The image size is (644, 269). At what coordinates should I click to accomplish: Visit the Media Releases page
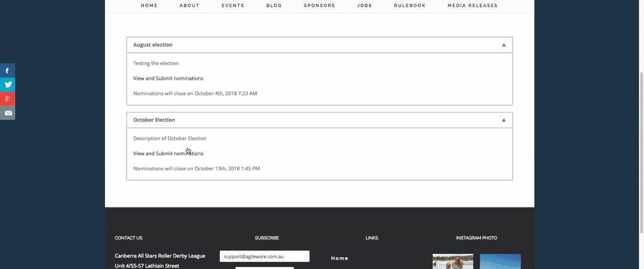pos(472,6)
